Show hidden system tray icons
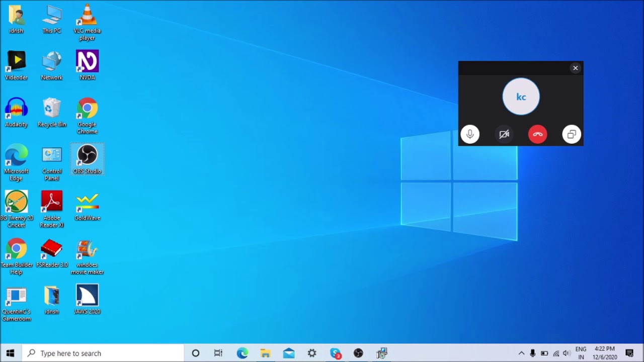The image size is (644, 362). pos(521,353)
